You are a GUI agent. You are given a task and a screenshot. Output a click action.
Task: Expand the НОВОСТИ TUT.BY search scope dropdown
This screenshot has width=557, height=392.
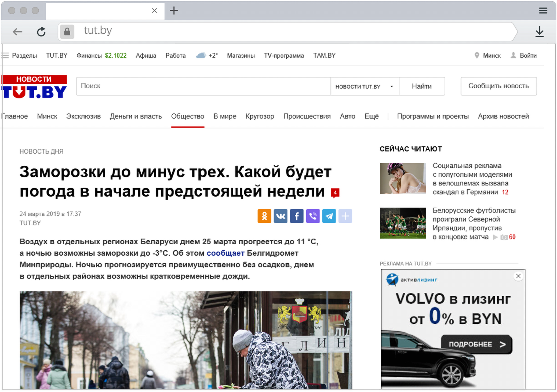click(x=365, y=86)
